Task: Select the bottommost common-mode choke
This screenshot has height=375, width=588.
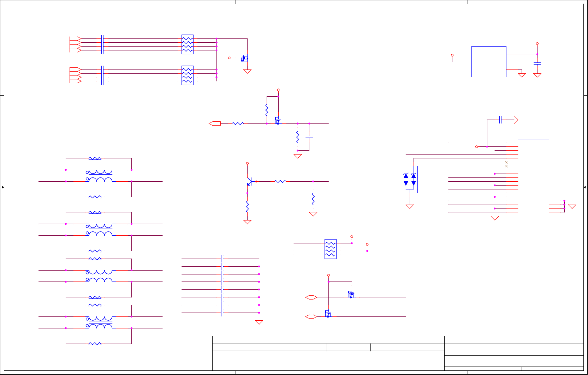Action: point(99,322)
